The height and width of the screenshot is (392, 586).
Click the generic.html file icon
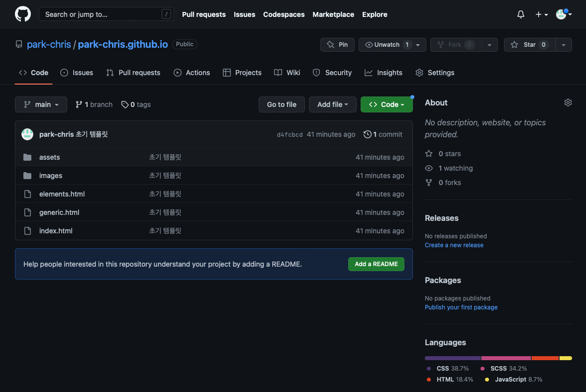(27, 212)
